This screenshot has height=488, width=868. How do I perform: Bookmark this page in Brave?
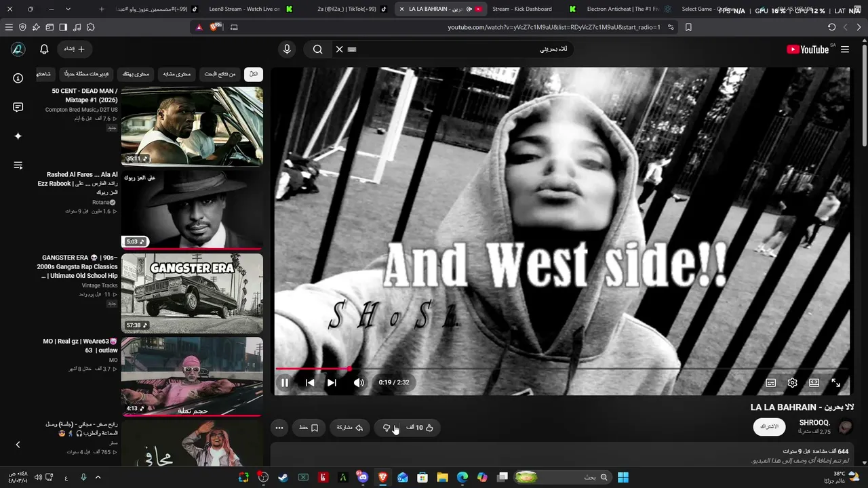[688, 27]
